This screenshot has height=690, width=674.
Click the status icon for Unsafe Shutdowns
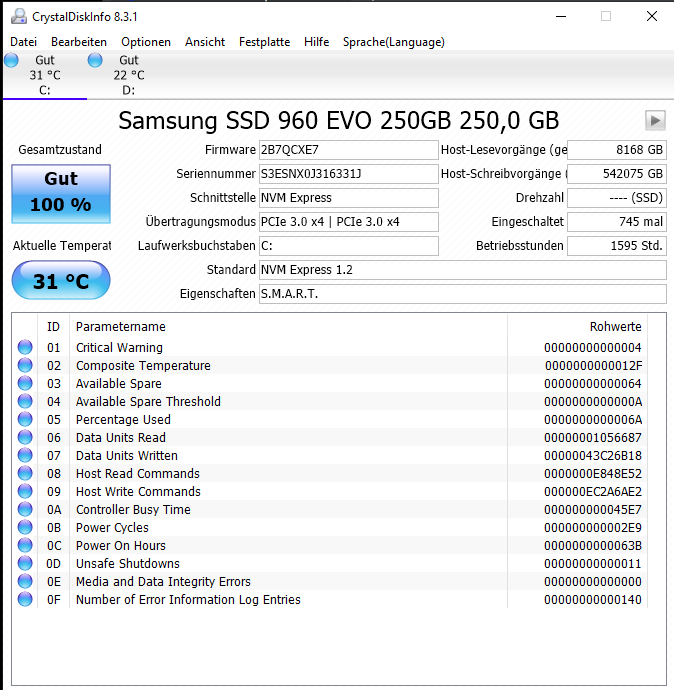point(25,564)
